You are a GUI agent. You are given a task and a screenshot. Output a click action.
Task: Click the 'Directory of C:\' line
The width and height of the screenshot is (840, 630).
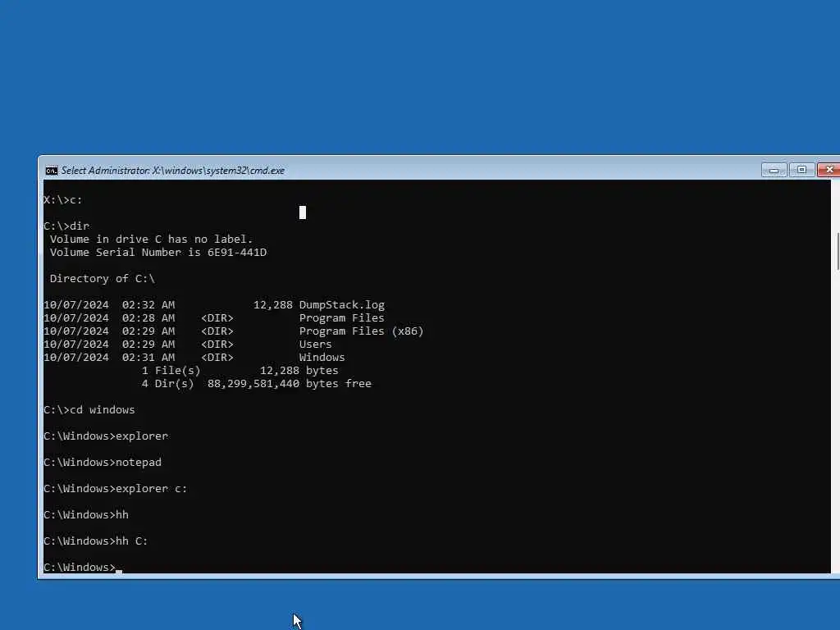point(103,279)
